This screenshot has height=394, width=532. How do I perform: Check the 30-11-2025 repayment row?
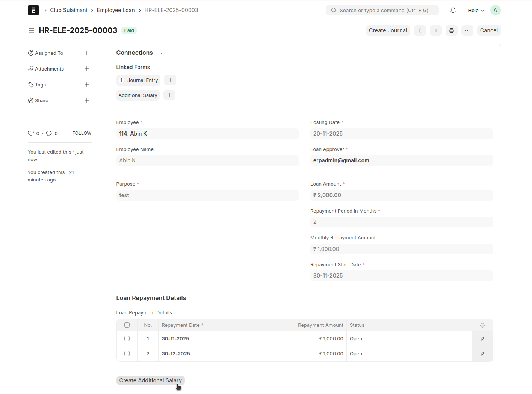point(127,339)
